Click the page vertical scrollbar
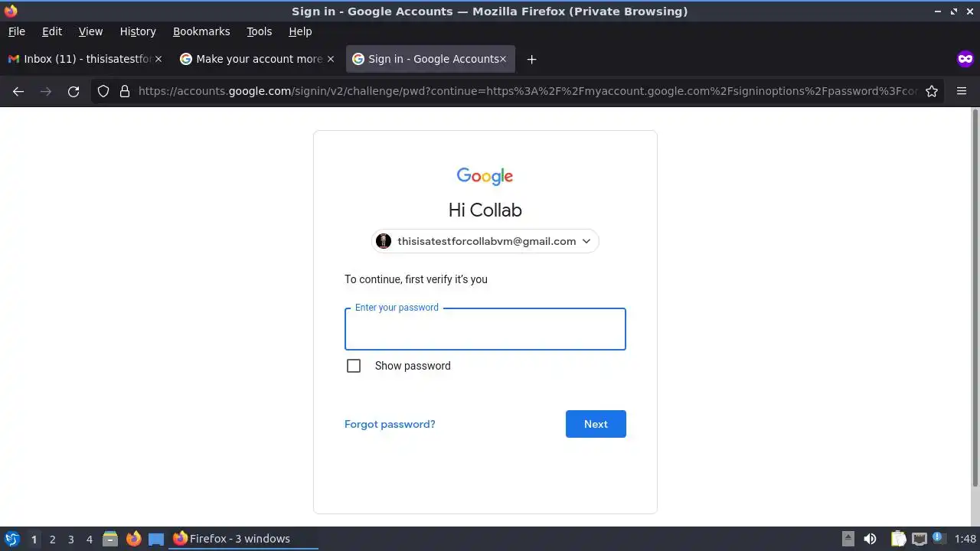 pos(975,298)
